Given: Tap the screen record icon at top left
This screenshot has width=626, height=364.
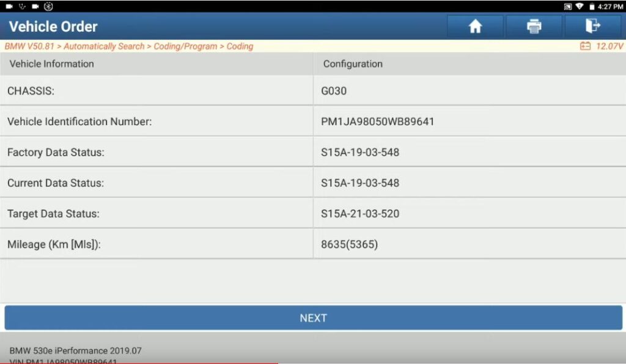Looking at the screenshot, I should 9,6.
